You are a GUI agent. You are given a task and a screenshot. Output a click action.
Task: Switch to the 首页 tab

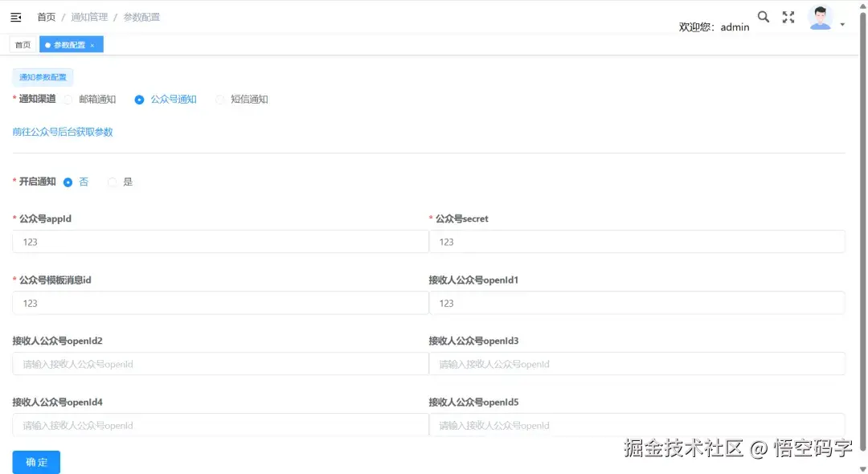tap(23, 44)
